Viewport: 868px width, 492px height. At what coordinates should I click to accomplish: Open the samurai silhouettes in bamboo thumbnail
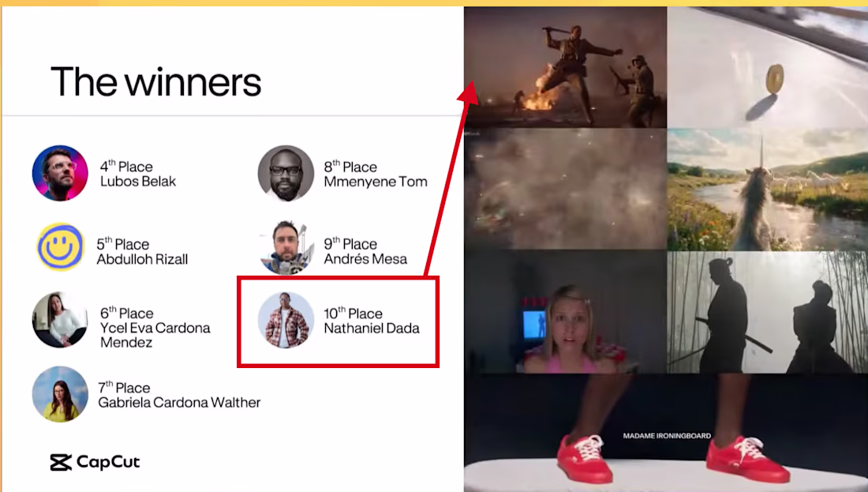[x=768, y=312]
